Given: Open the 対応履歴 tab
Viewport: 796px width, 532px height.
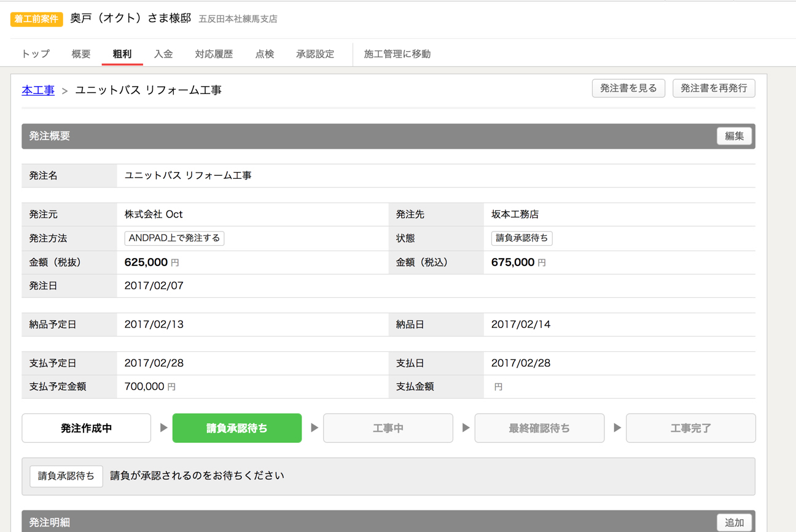Looking at the screenshot, I should click(x=214, y=54).
